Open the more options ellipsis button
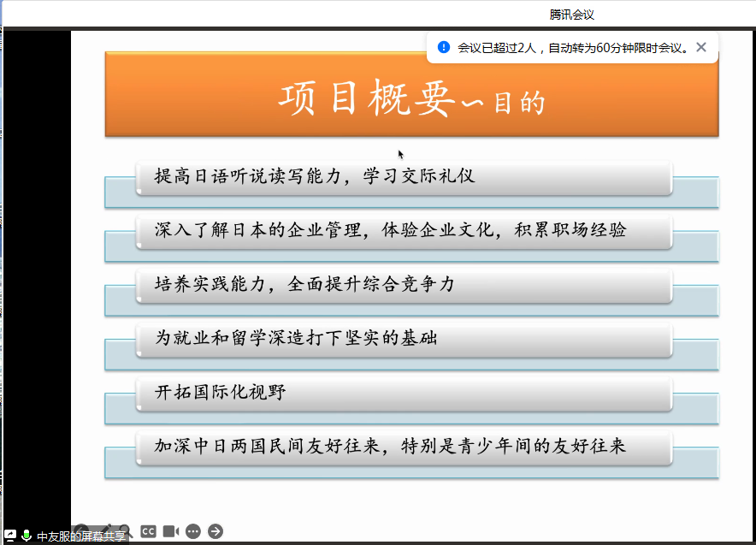Image resolution: width=756 pixels, height=545 pixels. tap(192, 531)
